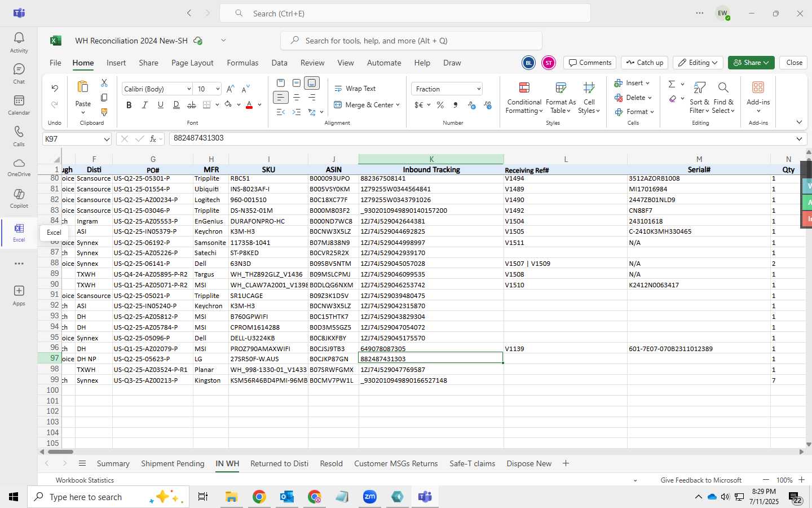Open the File menu

pyautogui.click(x=55, y=63)
